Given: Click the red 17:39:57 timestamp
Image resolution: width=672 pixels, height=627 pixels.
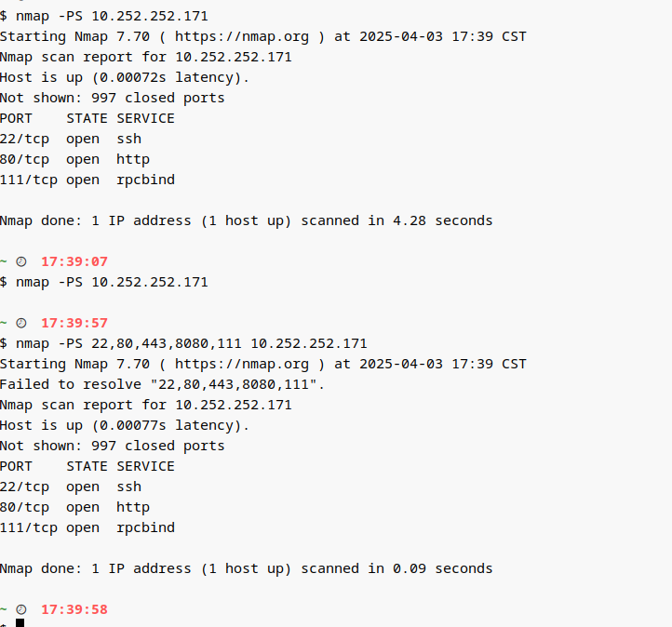Looking at the screenshot, I should pyautogui.click(x=74, y=324).
